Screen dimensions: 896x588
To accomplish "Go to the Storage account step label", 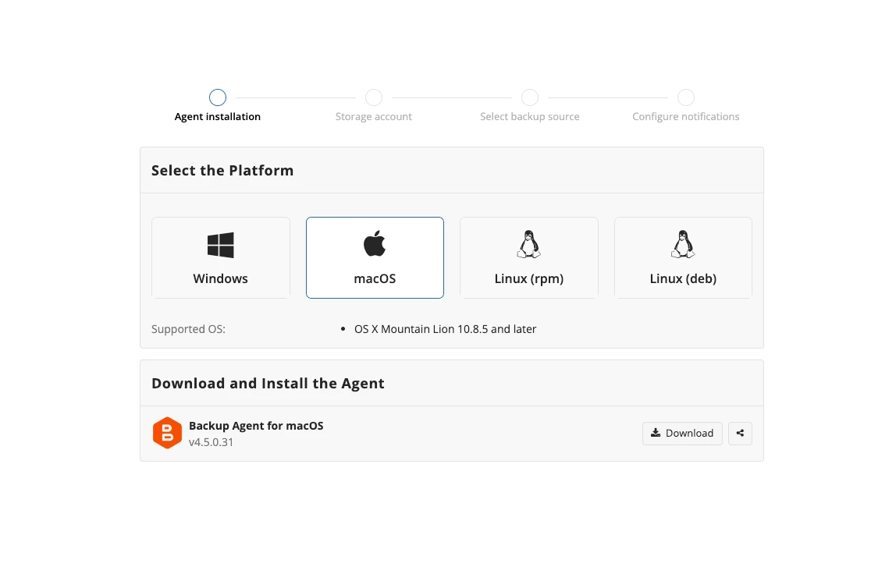I will (x=374, y=116).
